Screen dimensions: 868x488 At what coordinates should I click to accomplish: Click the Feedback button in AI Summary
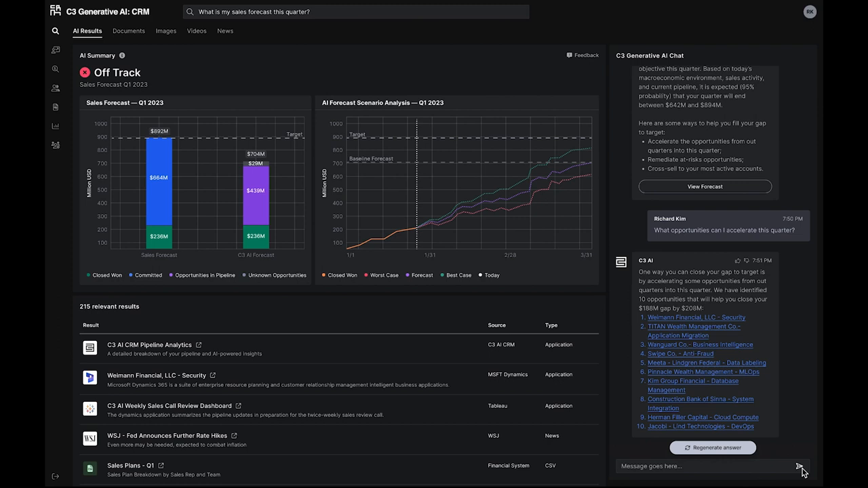tap(583, 56)
